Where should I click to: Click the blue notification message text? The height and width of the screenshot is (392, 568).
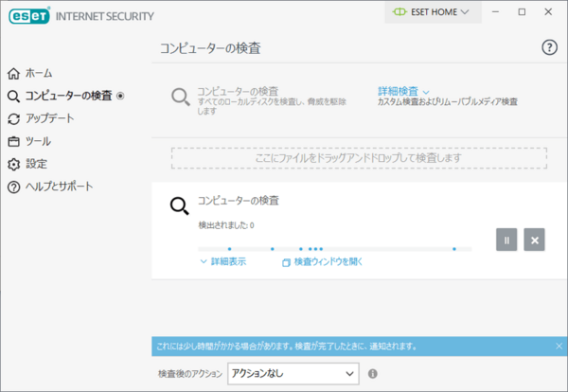(287, 347)
